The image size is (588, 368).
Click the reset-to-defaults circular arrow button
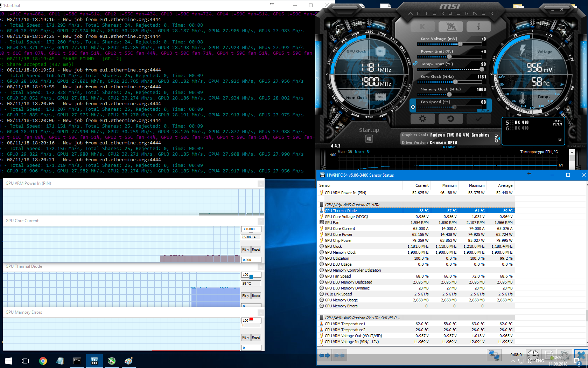450,119
